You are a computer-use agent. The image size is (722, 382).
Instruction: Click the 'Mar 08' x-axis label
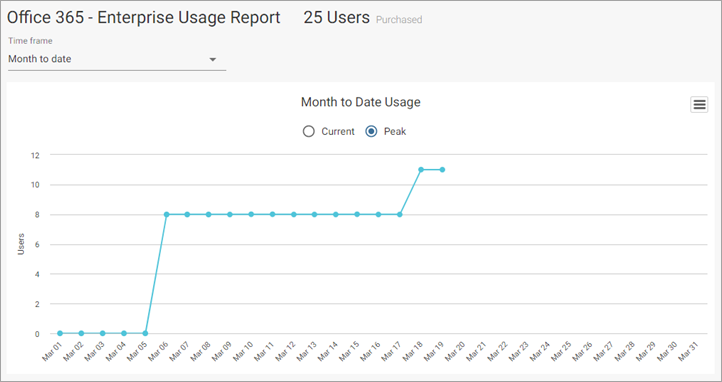(200, 352)
